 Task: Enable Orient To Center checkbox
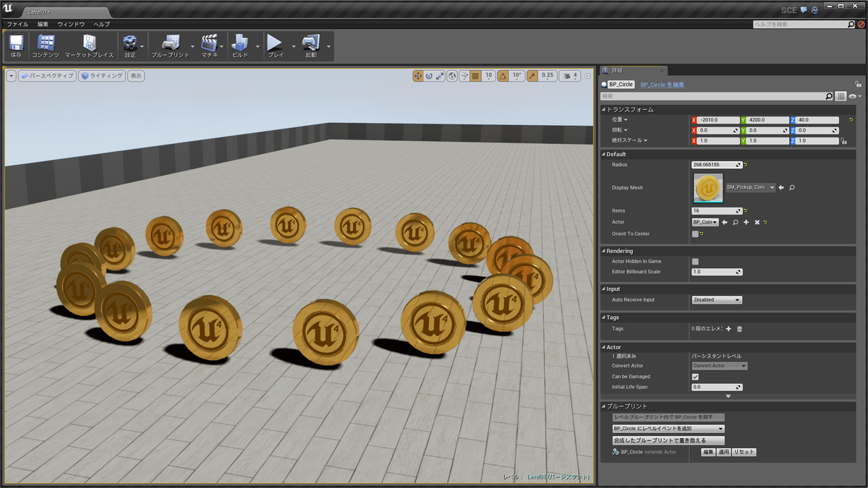point(695,234)
